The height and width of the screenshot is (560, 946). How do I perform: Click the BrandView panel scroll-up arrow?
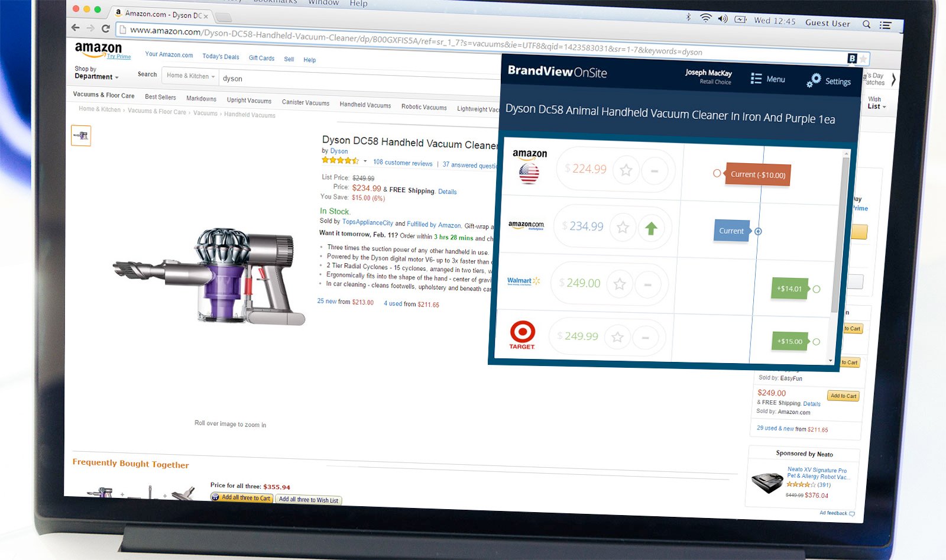click(x=846, y=153)
